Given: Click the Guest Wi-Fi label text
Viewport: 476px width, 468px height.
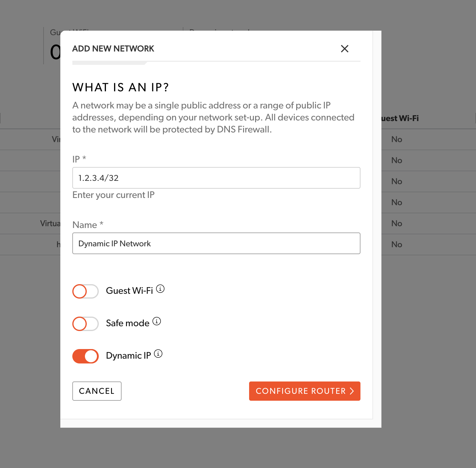Looking at the screenshot, I should tap(129, 291).
